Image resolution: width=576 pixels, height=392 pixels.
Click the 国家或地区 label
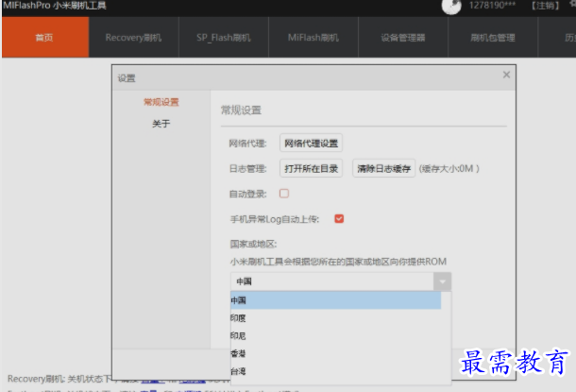[253, 244]
